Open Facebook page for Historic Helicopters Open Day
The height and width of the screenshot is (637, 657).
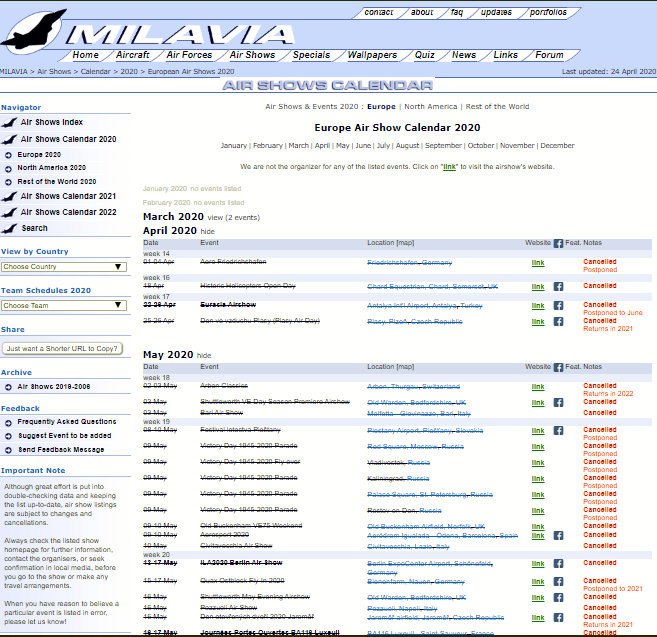click(558, 287)
